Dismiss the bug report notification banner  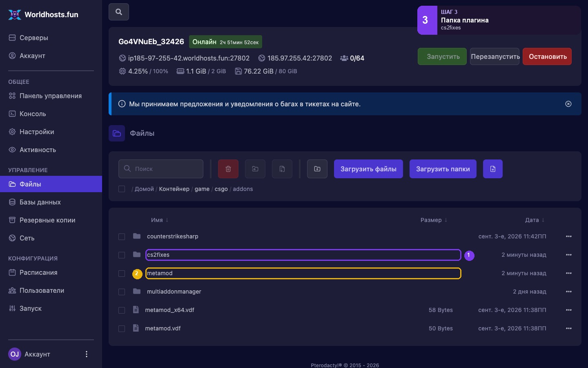point(568,104)
